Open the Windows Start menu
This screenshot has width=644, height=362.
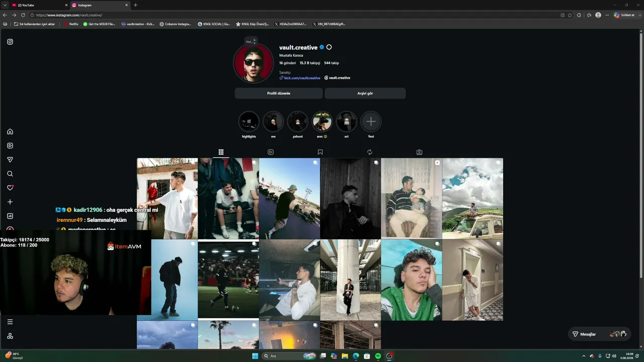coord(255,356)
